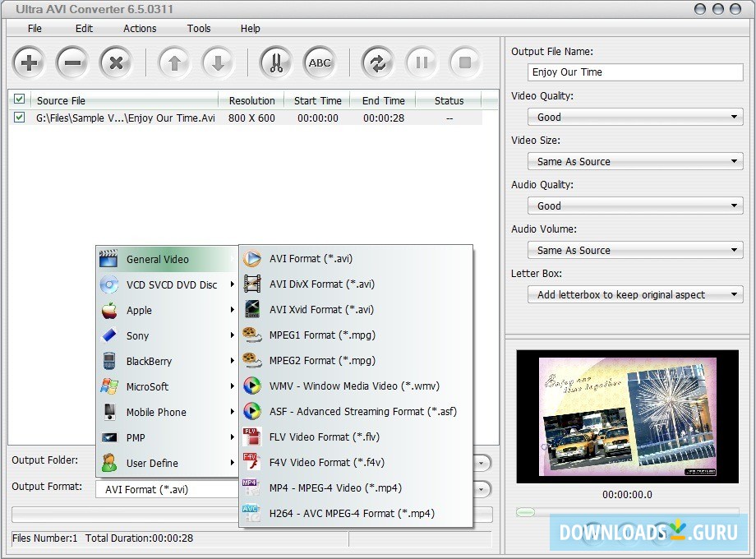756x559 pixels.
Task: Move selected file up the list
Action: (174, 62)
